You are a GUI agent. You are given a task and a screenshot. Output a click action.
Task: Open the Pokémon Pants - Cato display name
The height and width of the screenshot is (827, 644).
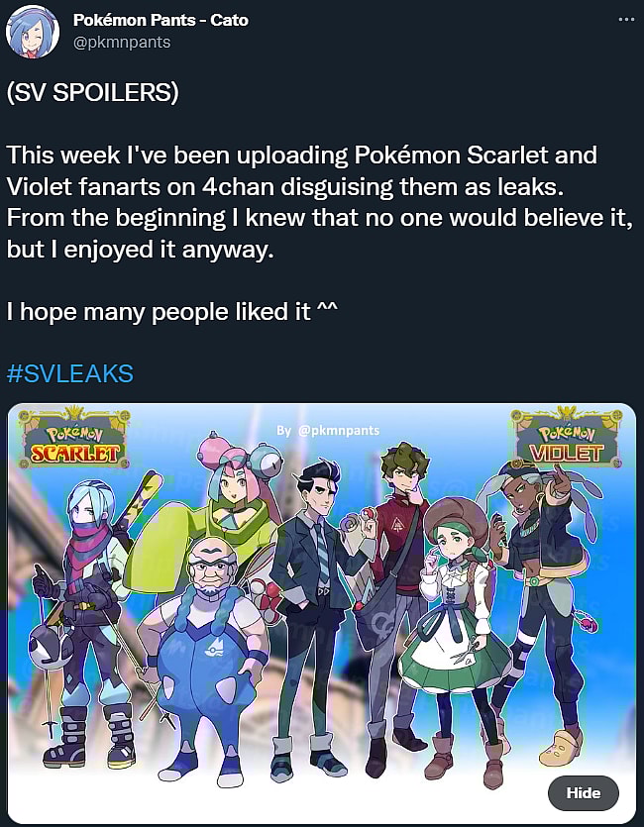[x=161, y=20]
